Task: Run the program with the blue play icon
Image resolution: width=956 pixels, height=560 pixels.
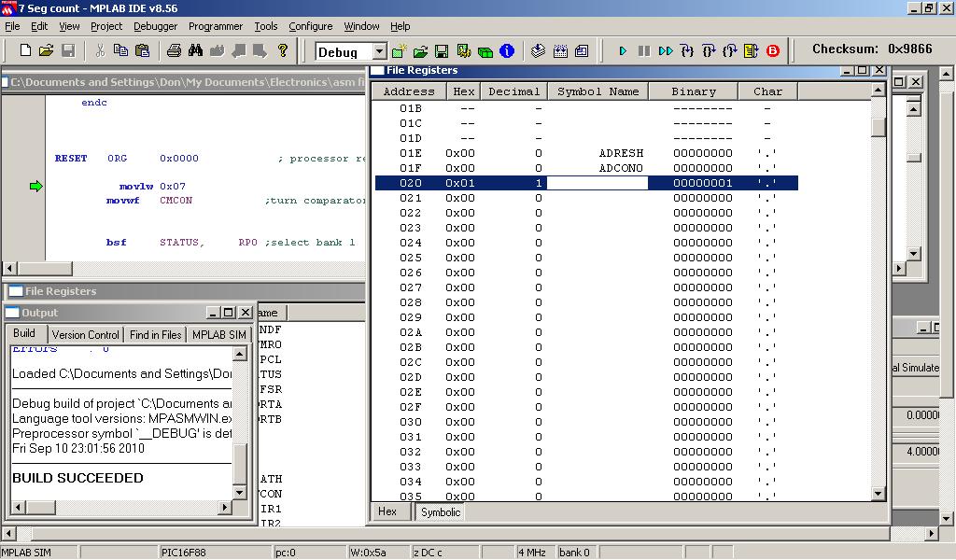Action: point(623,51)
